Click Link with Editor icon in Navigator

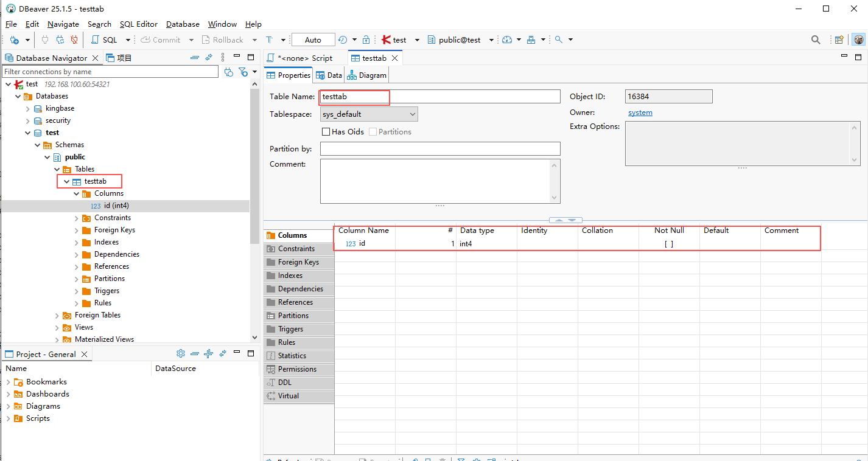point(209,58)
